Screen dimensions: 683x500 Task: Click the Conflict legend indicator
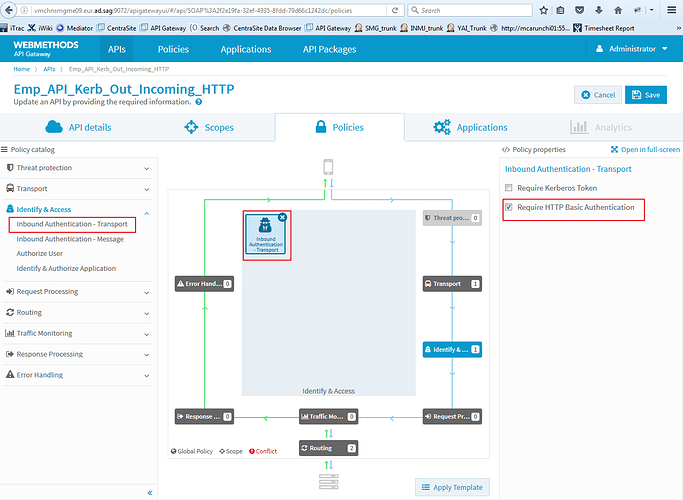pos(263,451)
